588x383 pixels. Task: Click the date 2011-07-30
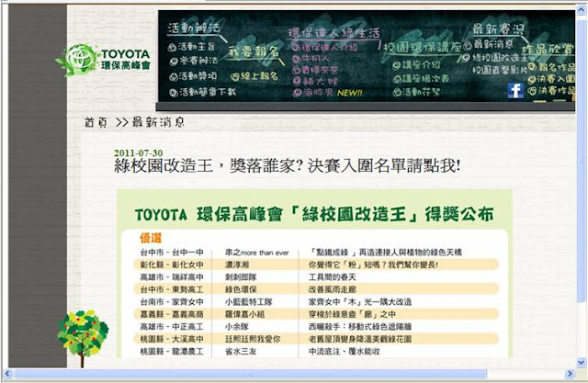pyautogui.click(x=139, y=152)
